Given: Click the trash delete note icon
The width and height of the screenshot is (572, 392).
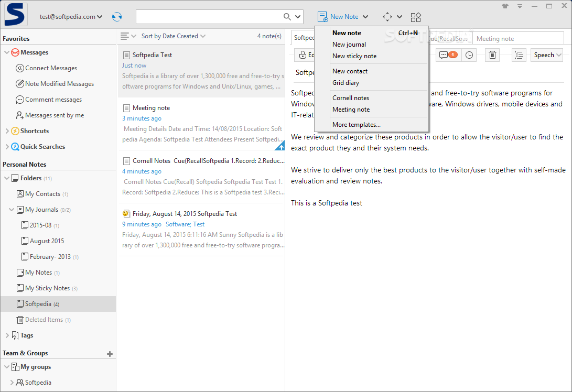Looking at the screenshot, I should [492, 55].
